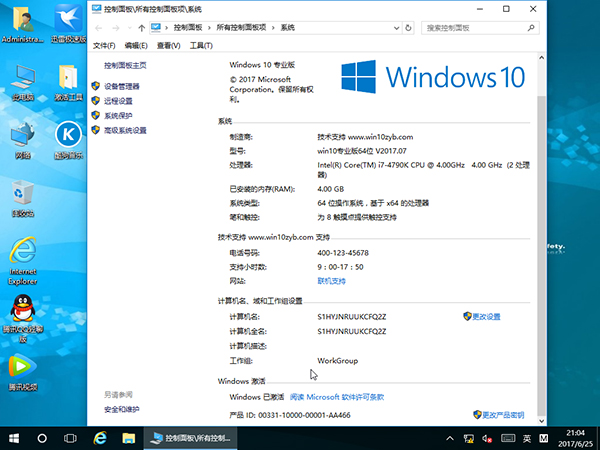Image resolution: width=600 pixels, height=450 pixels.
Task: Open 远程设置 shield link
Action: tap(117, 101)
